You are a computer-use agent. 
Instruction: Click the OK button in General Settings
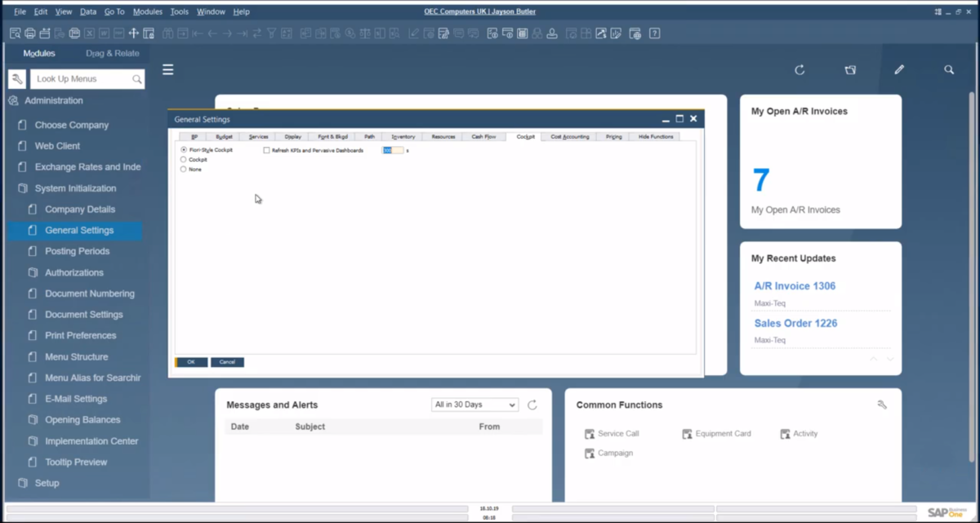(191, 362)
